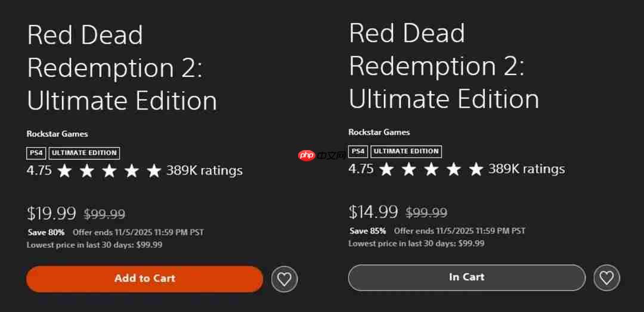The height and width of the screenshot is (312, 644).
Task: Click the gray In Cart button
Action: [x=466, y=277]
